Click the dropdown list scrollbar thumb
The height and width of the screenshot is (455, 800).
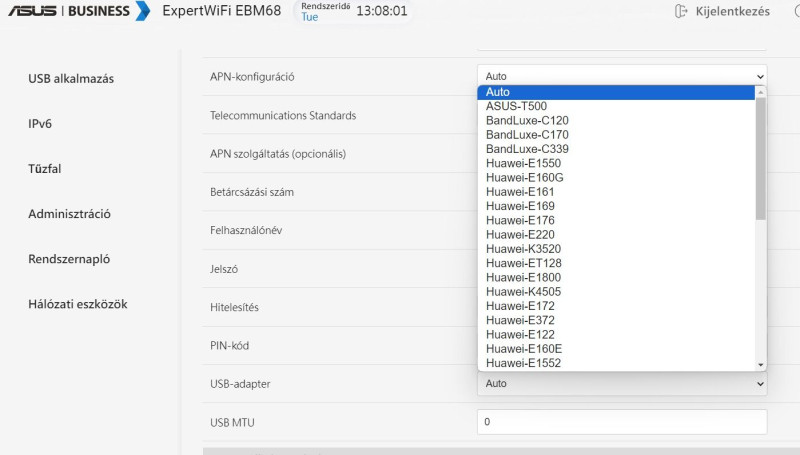point(761,159)
